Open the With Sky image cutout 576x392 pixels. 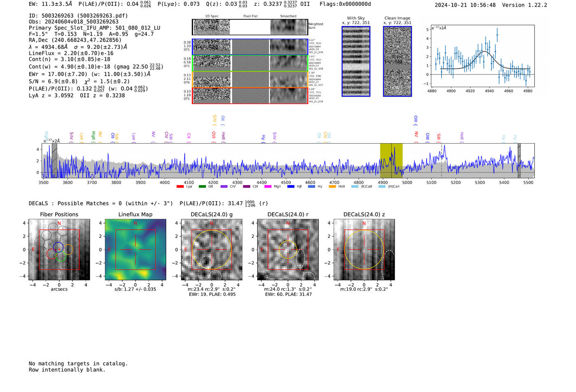point(356,61)
